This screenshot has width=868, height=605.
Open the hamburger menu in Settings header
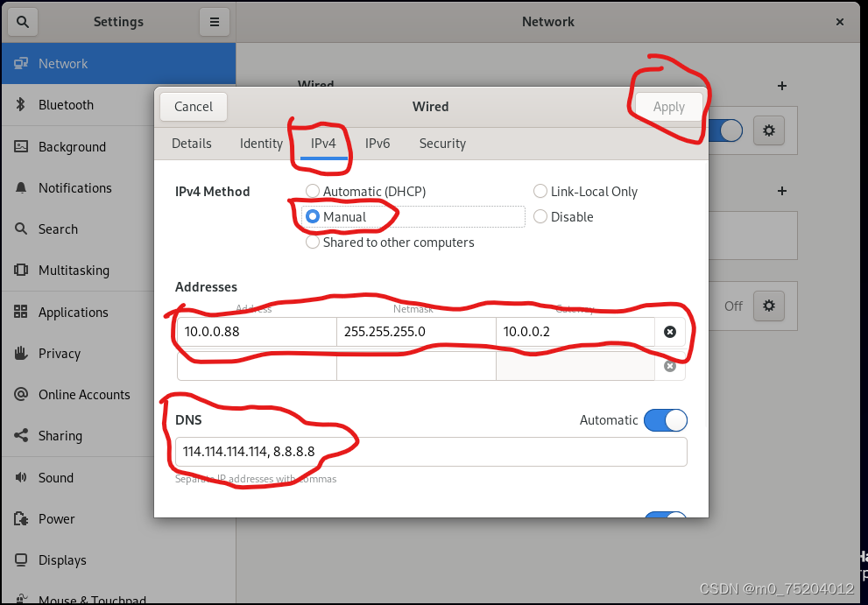click(x=215, y=21)
